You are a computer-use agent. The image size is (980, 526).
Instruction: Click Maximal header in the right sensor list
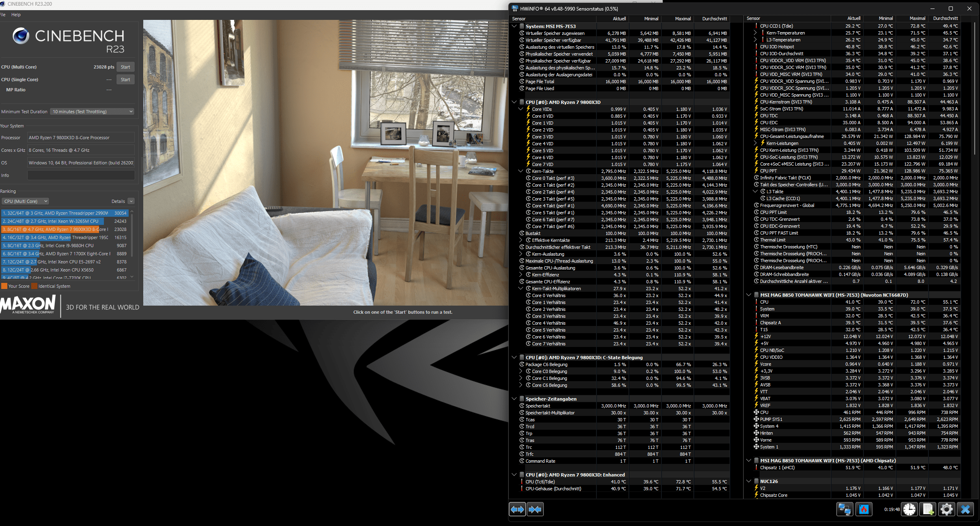(918, 18)
